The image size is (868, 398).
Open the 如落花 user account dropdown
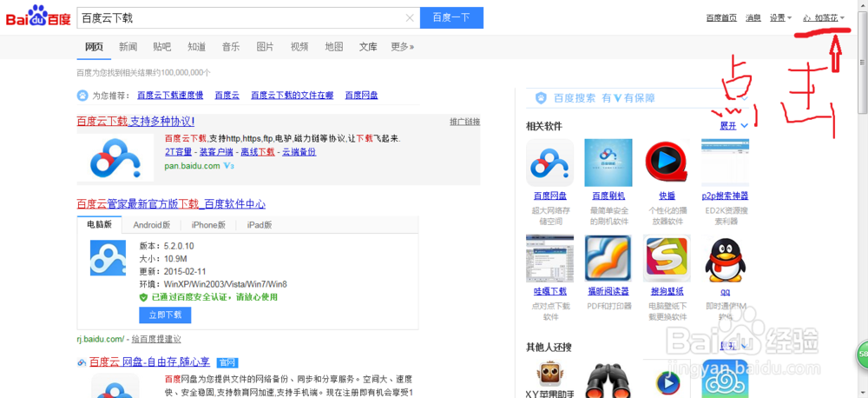pyautogui.click(x=824, y=17)
